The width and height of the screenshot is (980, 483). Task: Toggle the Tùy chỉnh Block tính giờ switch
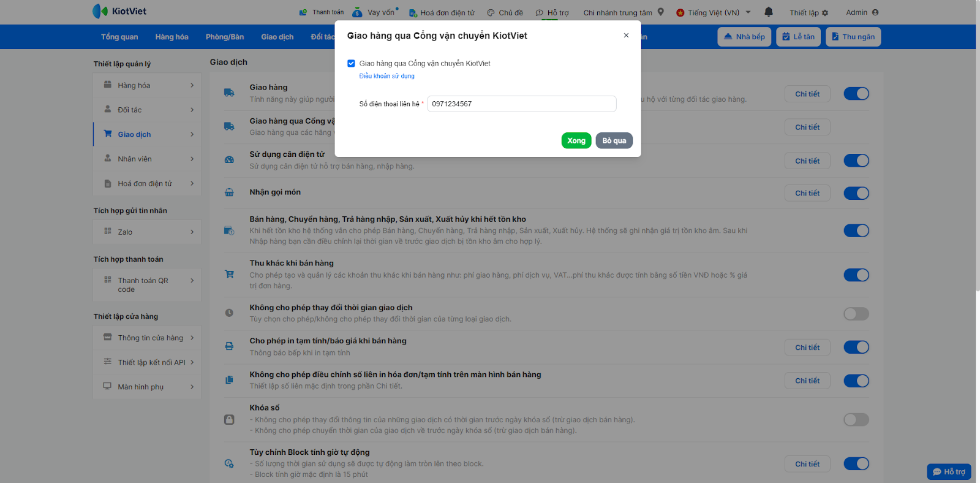pyautogui.click(x=856, y=463)
